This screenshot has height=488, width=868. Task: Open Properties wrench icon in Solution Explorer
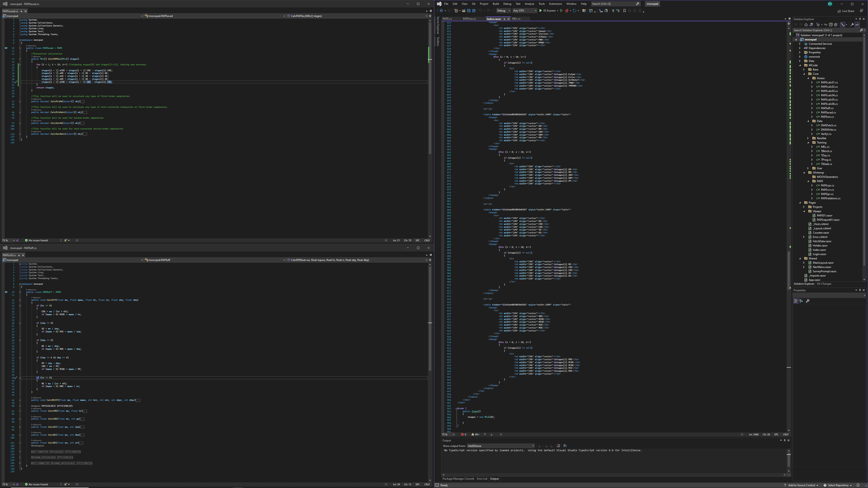[852, 25]
